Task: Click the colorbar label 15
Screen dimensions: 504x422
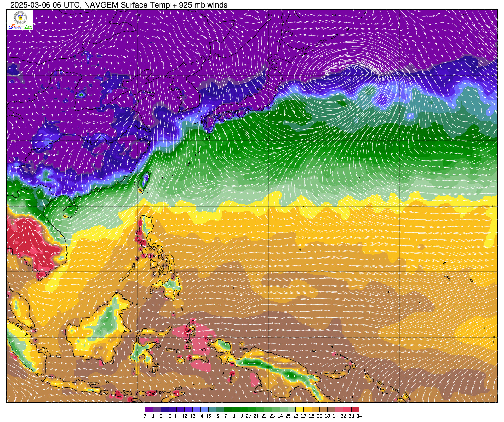Action: tap(209, 416)
